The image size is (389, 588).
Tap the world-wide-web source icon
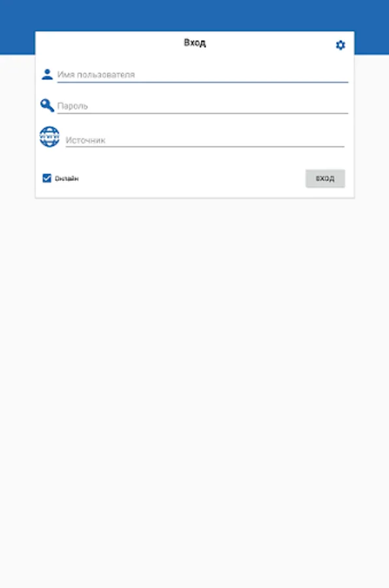point(50,137)
